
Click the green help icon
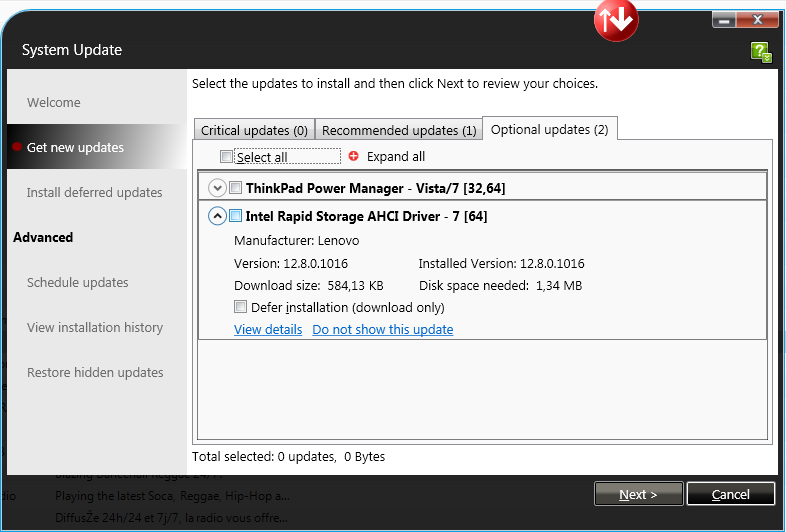coord(761,52)
